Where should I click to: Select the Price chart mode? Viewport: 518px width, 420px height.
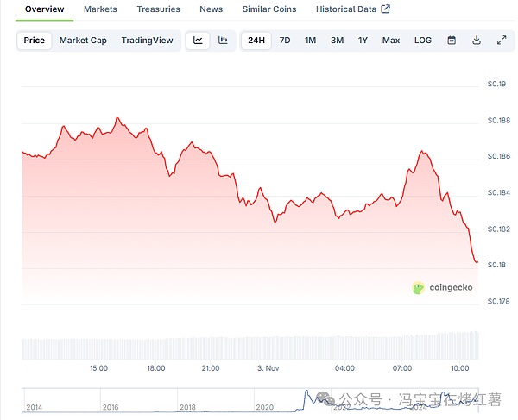(x=35, y=41)
